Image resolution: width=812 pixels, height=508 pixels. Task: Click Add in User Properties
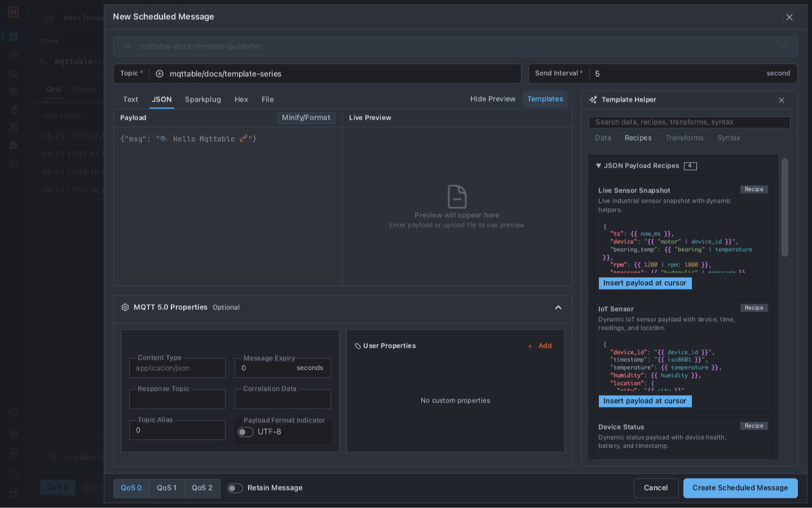[545, 346]
